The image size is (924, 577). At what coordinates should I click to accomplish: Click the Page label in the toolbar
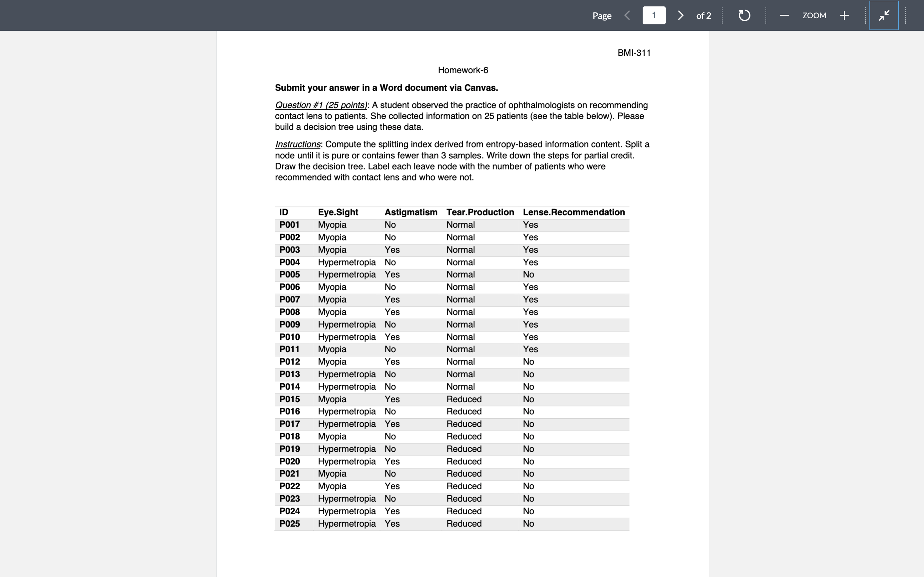602,15
